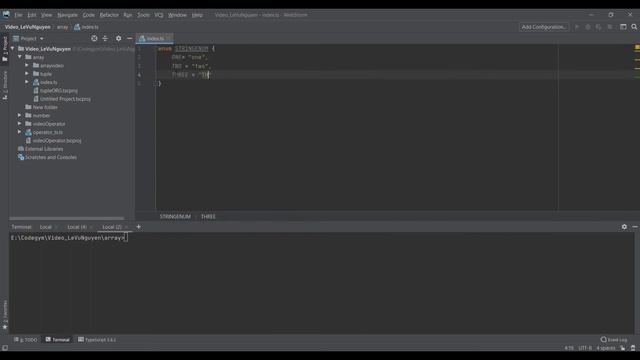Expand the arrayvideo folder
The height and width of the screenshot is (360, 640).
click(x=27, y=65)
